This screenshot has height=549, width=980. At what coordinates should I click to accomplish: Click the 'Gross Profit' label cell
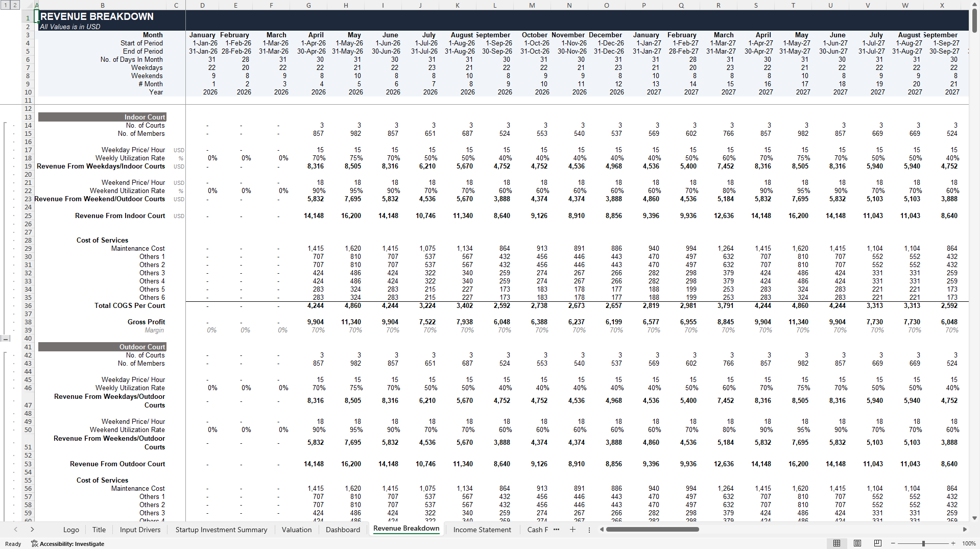coord(146,322)
